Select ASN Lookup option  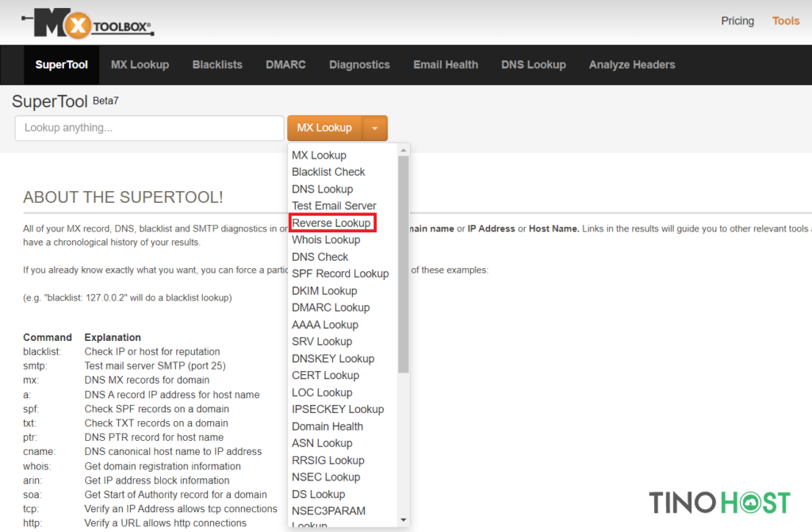click(322, 443)
